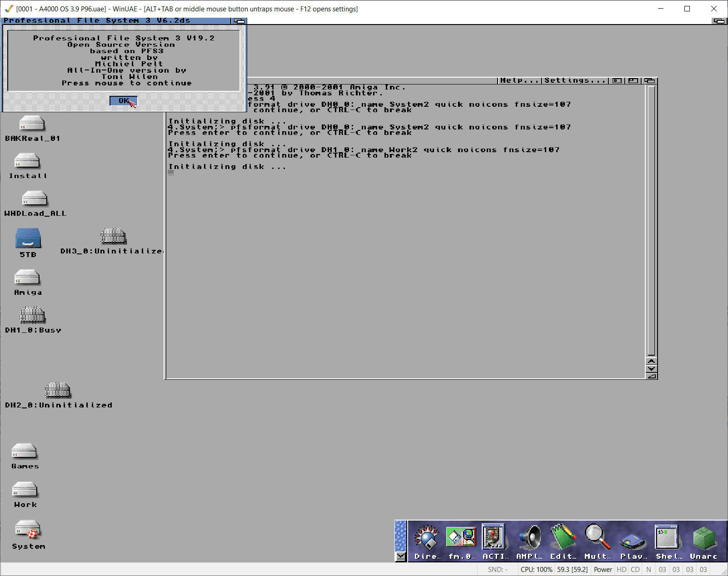The image size is (728, 576).
Task: Open the BAKReal_01 drive icon
Action: pos(32,124)
